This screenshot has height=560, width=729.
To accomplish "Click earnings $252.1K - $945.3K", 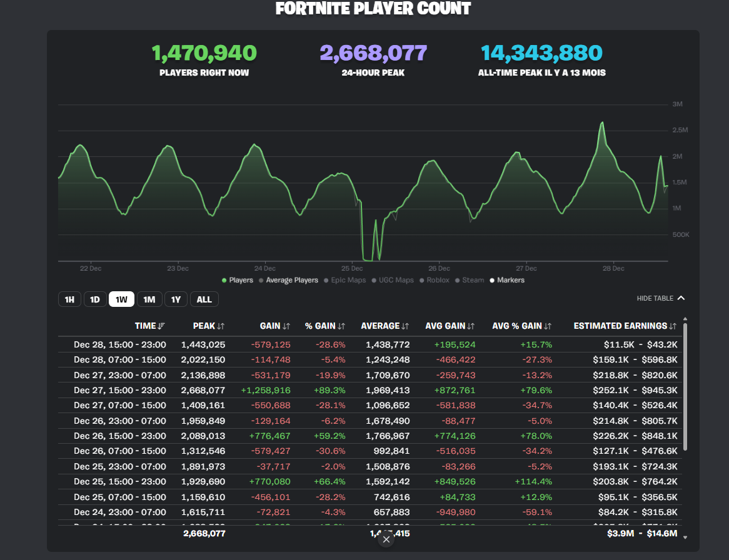I will point(635,391).
